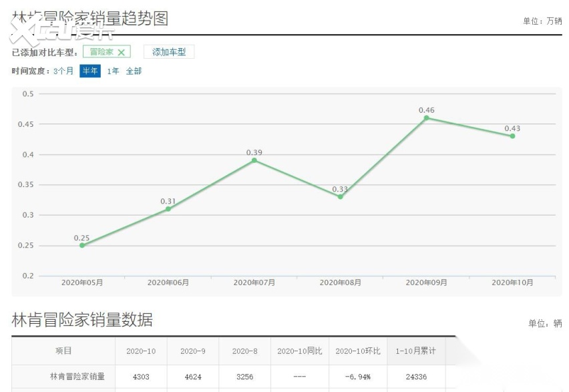Click the 林肯冒险家销量 row label

click(x=77, y=377)
